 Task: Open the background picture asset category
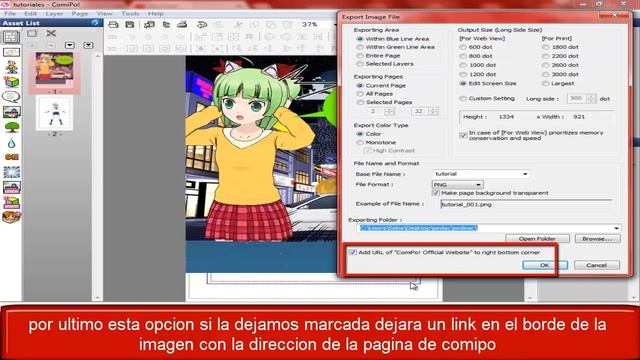[11, 112]
